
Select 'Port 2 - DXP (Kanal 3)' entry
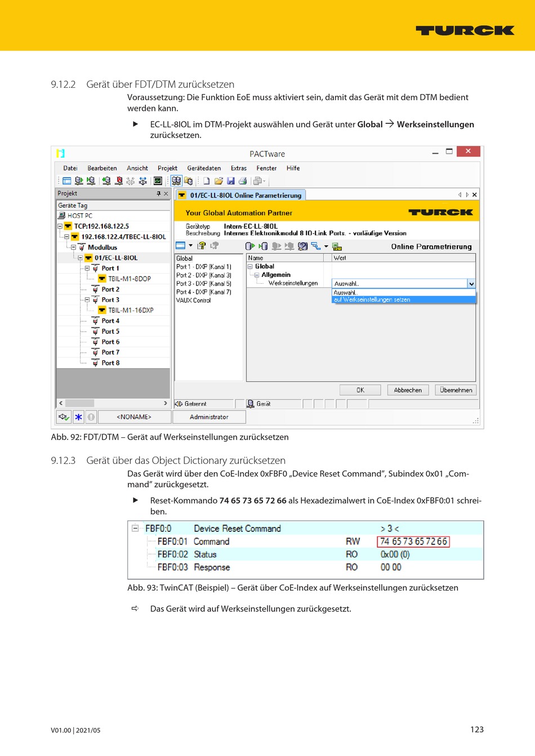tap(204, 275)
